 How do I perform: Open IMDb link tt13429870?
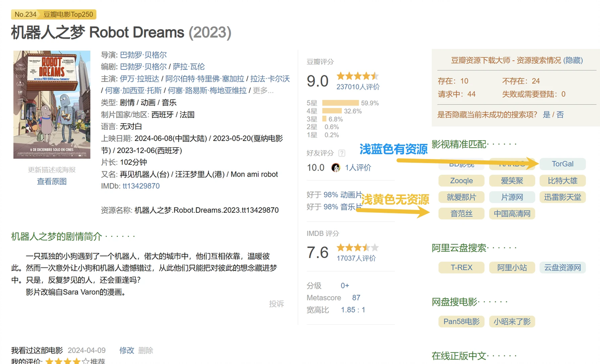point(141,186)
